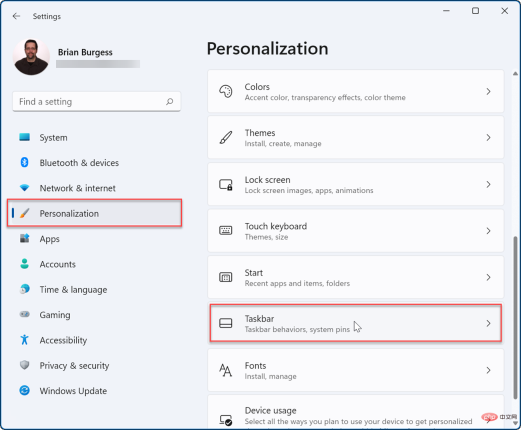The image size is (521, 430).
Task: Click the Accounts person icon
Action: tap(24, 264)
